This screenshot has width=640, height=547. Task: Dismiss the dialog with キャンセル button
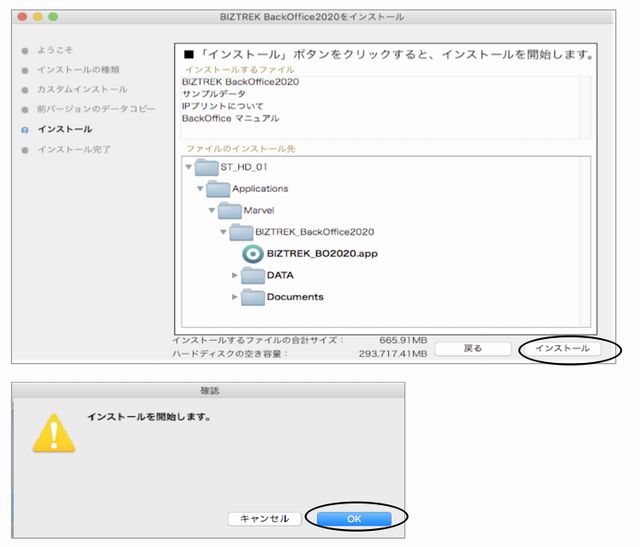tap(265, 518)
